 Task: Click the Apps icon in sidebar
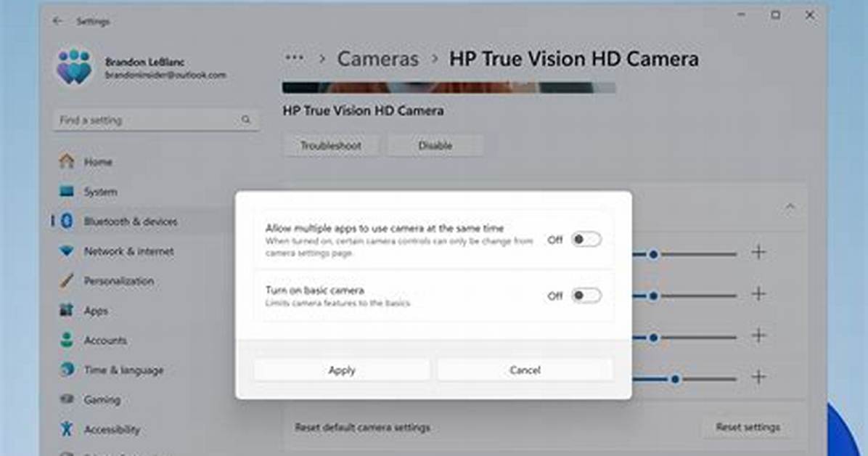tap(67, 310)
